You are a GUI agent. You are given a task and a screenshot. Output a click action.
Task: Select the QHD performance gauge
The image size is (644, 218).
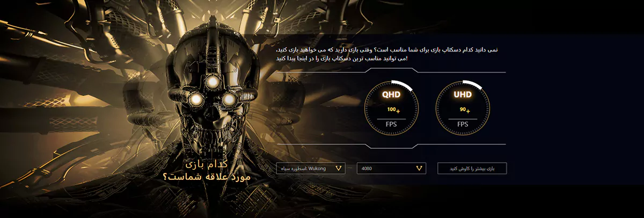pyautogui.click(x=391, y=107)
